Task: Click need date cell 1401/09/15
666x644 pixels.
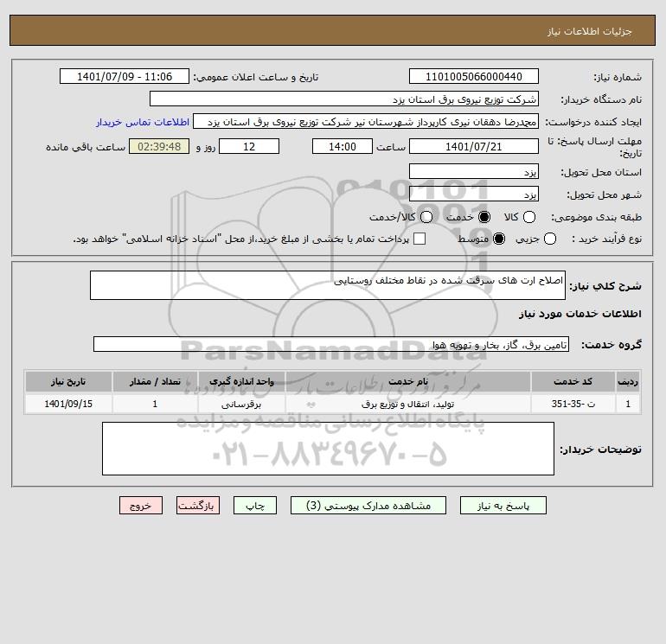Action: click(68, 405)
